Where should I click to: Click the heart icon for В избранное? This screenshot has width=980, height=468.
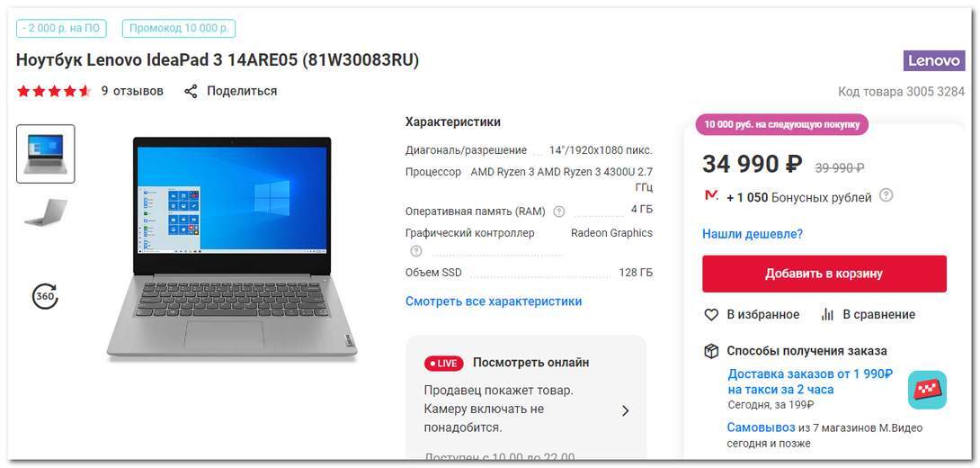pyautogui.click(x=711, y=315)
